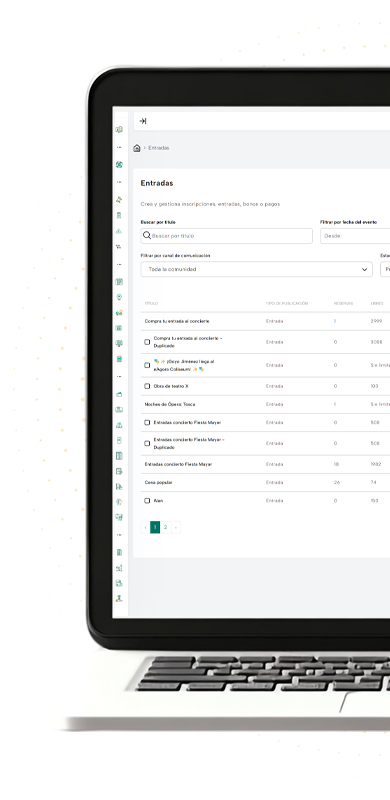
Task: Open the 'Desde' event date filter field
Action: pyautogui.click(x=355, y=236)
